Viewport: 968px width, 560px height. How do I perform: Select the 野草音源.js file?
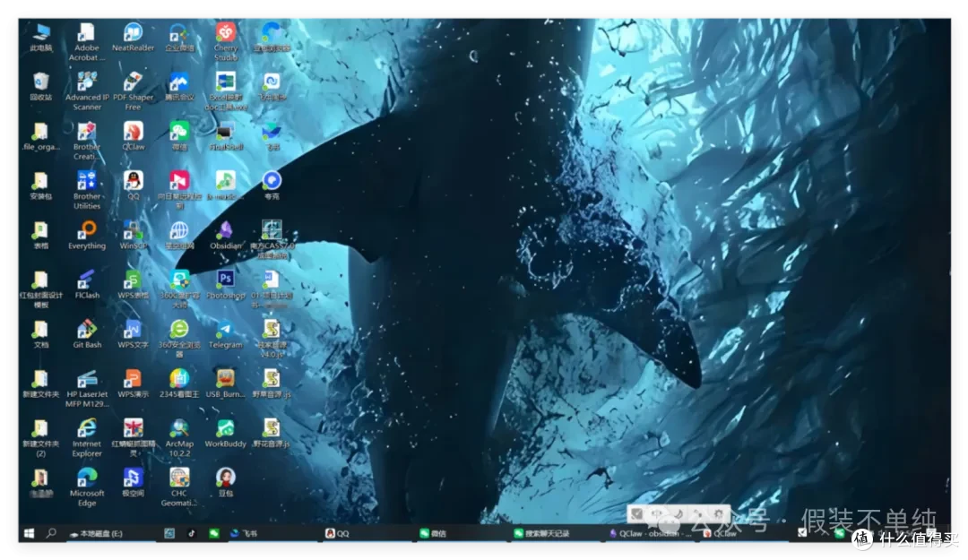coord(272,383)
